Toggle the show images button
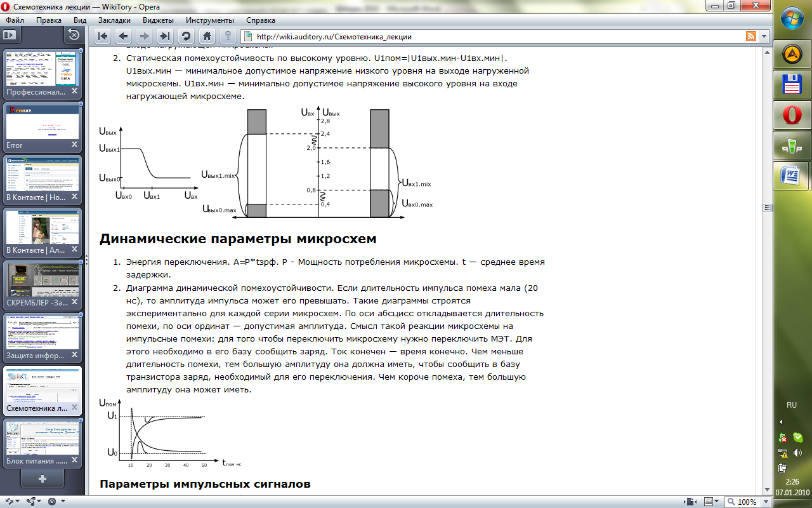 [708, 502]
